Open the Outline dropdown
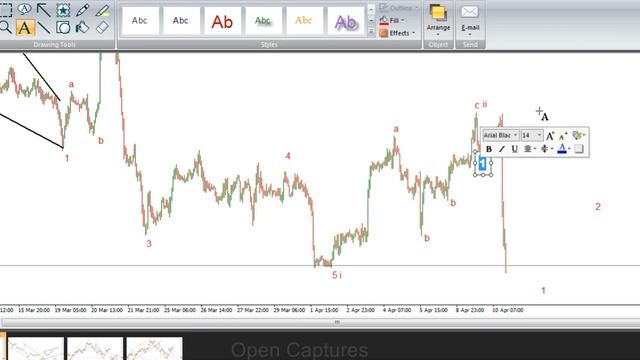Viewport: 640px width, 360px height. 399,7
